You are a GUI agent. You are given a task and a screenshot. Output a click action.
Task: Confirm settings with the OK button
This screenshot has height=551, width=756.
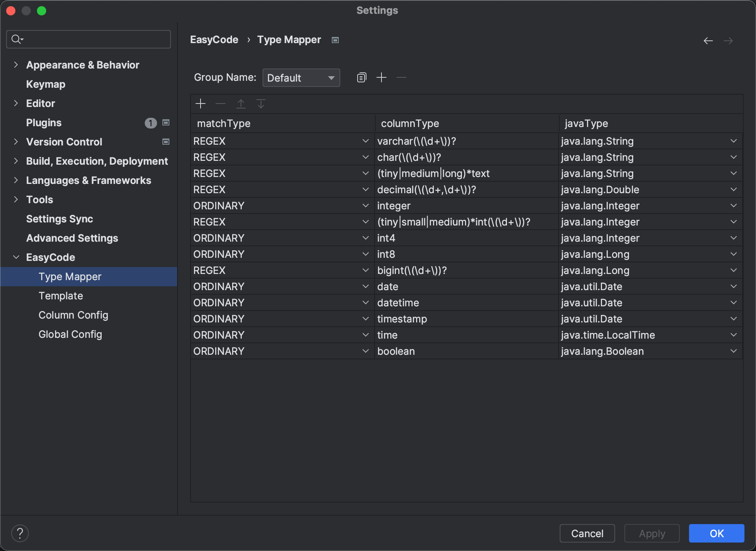pos(716,533)
